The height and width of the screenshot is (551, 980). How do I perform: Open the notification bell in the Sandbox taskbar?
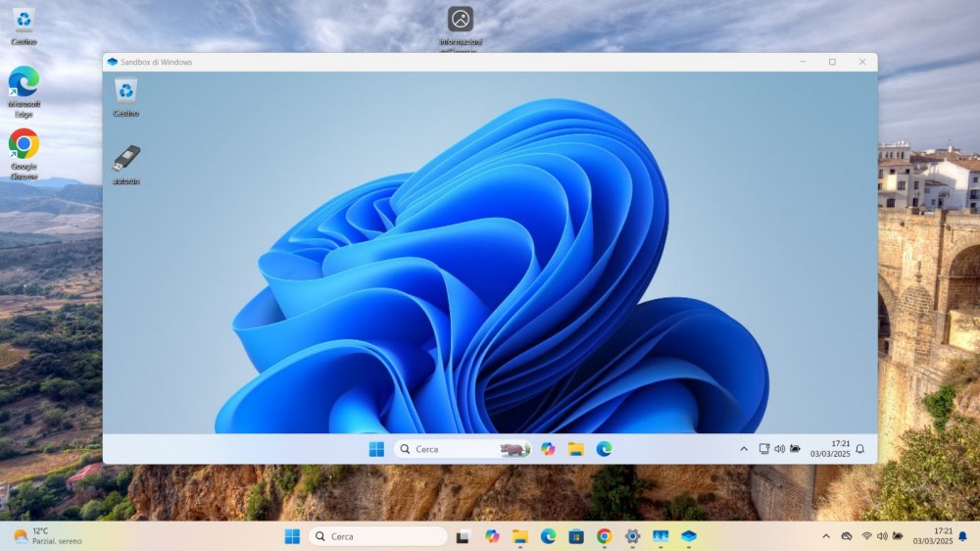tap(860, 449)
